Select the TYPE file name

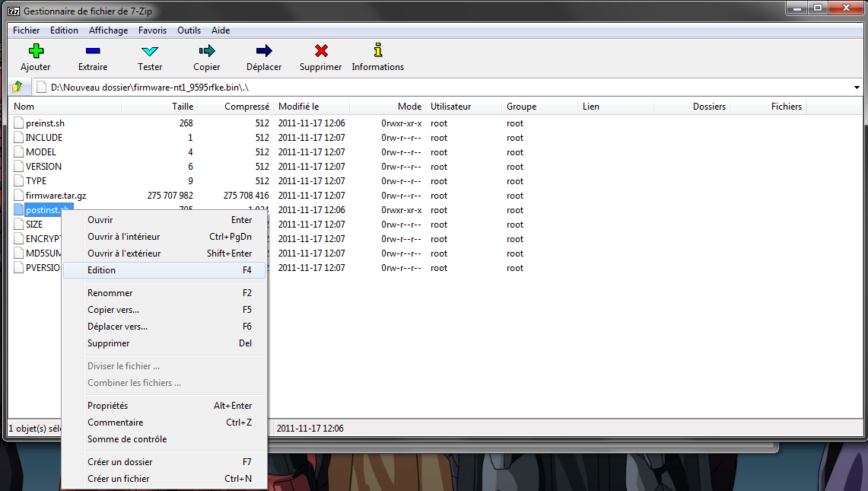[36, 180]
